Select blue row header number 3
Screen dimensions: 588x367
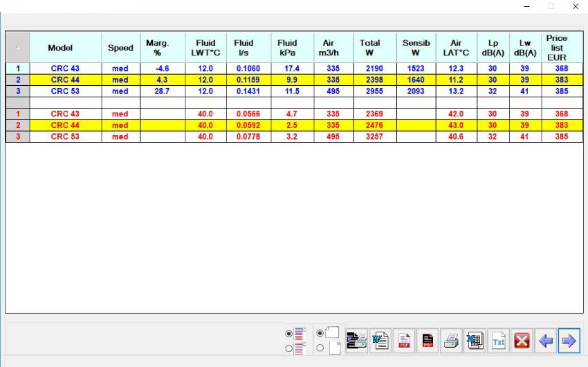coord(17,91)
